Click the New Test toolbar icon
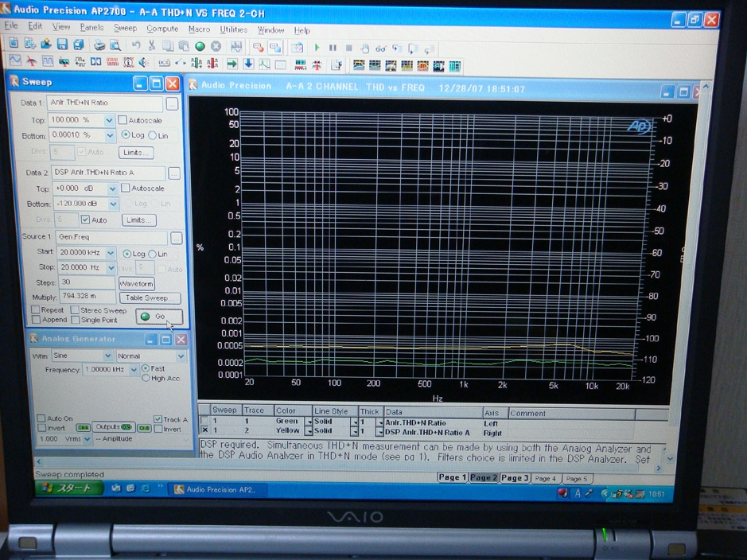 coord(14,43)
